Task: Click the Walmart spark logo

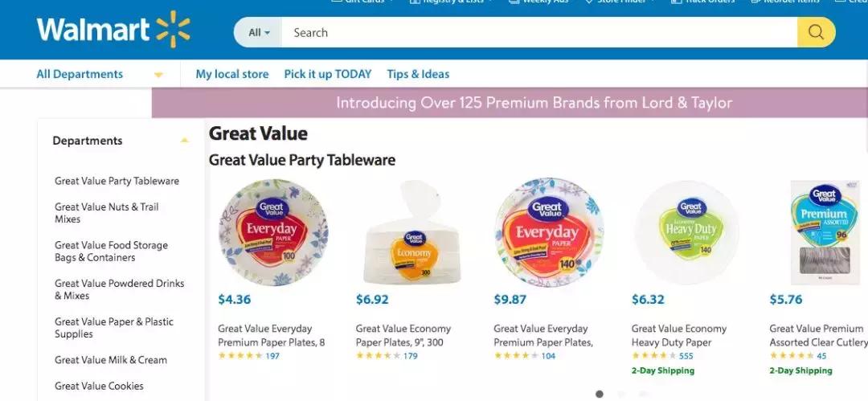Action: point(173,31)
